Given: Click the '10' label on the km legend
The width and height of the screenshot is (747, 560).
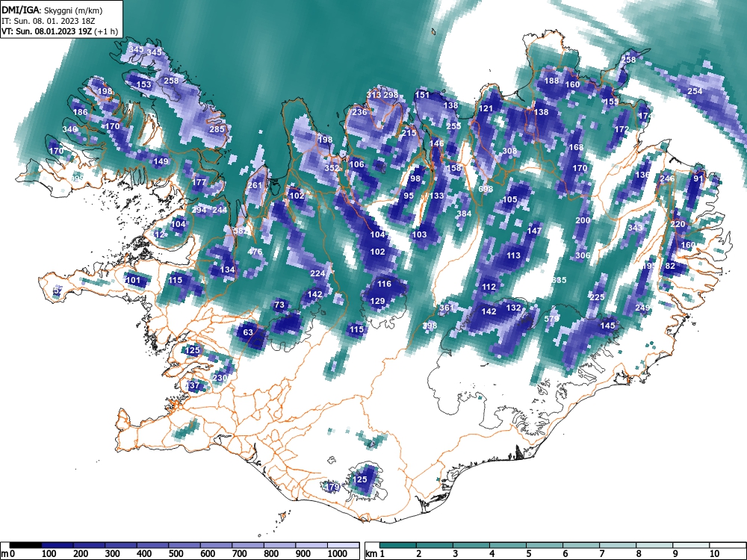Looking at the screenshot, I should pos(713,554).
